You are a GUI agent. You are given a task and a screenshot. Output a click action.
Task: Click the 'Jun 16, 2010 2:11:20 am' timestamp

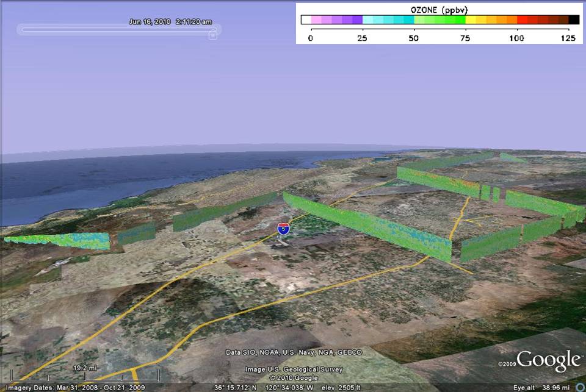point(170,22)
